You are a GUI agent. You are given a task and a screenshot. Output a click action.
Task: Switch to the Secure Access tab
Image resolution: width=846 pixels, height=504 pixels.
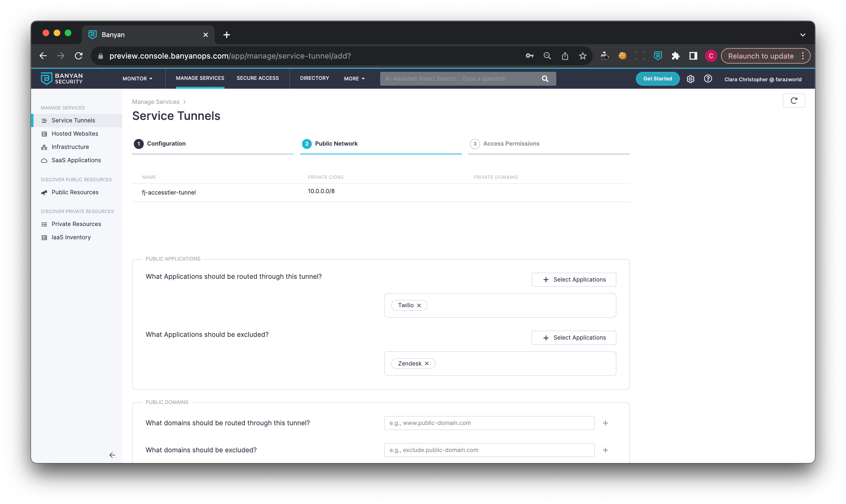(x=258, y=78)
